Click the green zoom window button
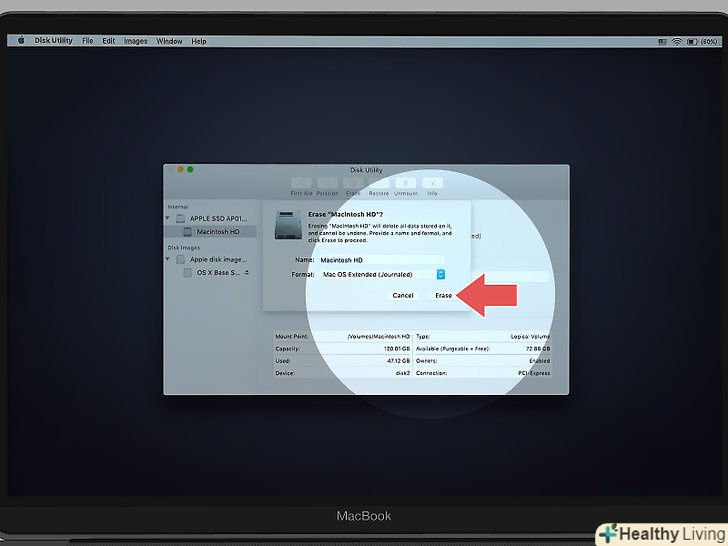The width and height of the screenshot is (728, 546). click(190, 169)
